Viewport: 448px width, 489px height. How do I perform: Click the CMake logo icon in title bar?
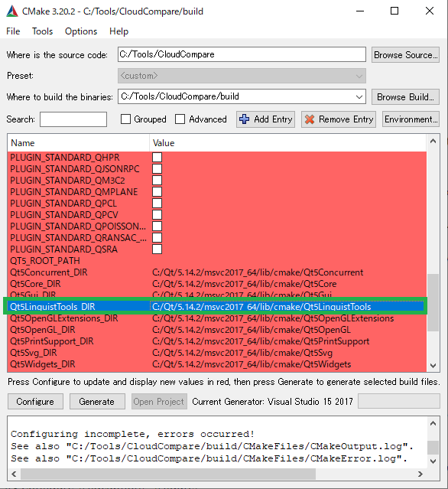pos(12,11)
